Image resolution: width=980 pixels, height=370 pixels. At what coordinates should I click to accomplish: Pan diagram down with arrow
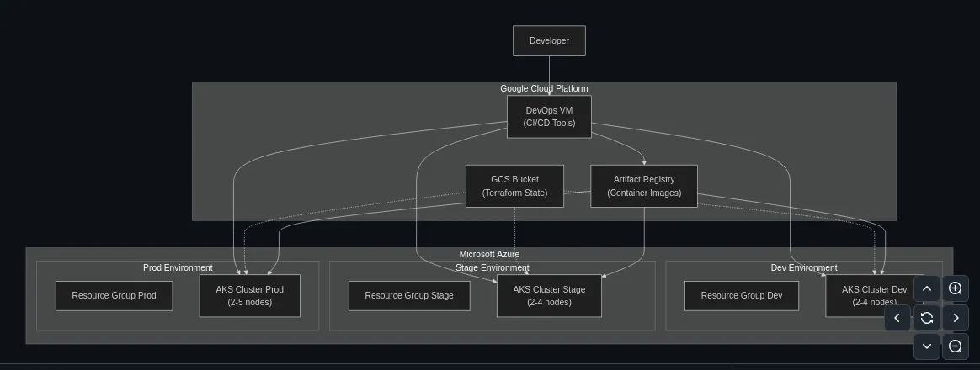(927, 346)
